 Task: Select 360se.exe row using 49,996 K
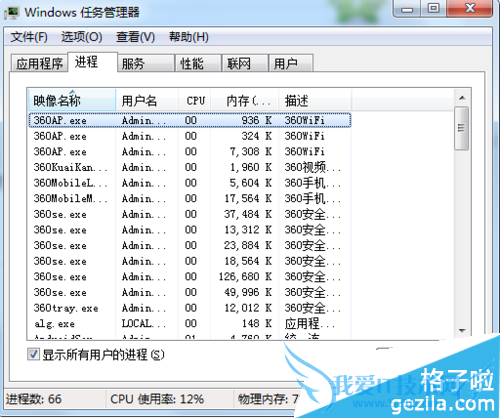[x=190, y=292]
